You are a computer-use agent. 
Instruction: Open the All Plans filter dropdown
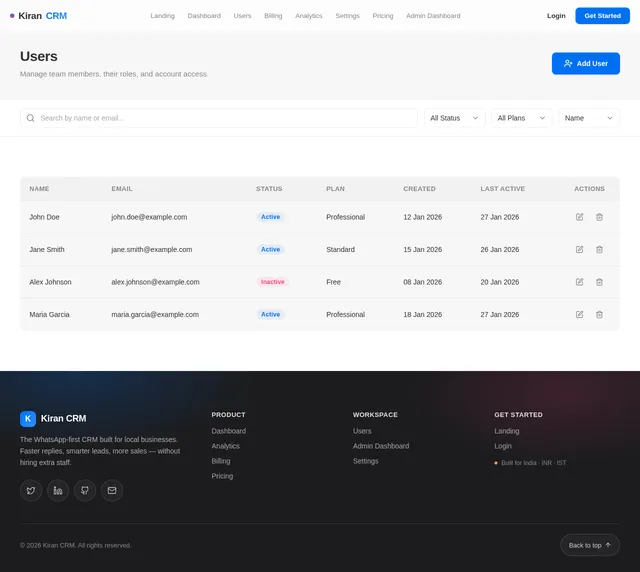coord(522,118)
